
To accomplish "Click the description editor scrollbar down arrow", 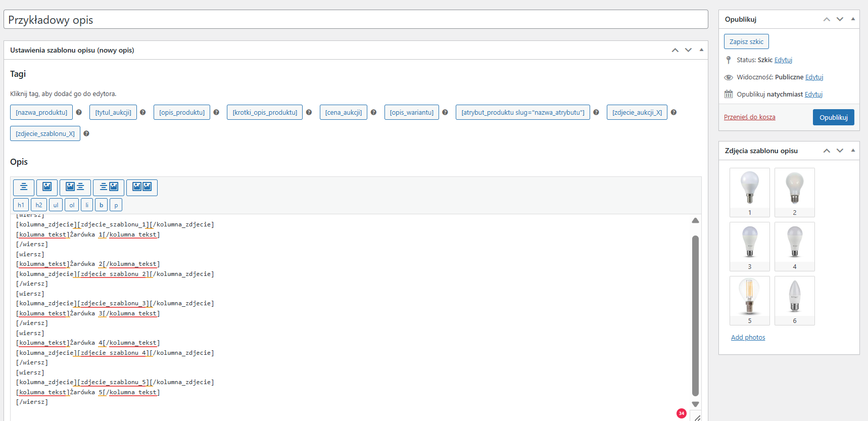I will [x=695, y=404].
